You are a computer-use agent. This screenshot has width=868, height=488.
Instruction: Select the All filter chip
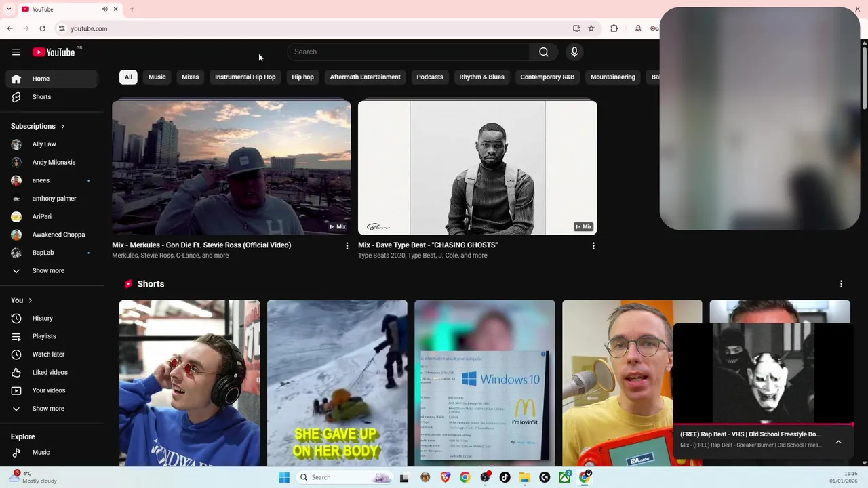(x=128, y=77)
